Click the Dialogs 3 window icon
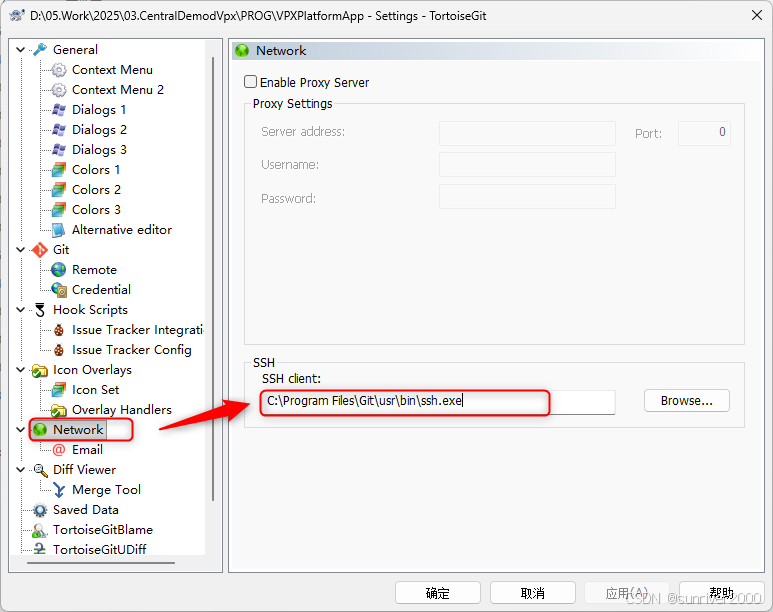Screen dimensions: 773x612 click(59, 149)
